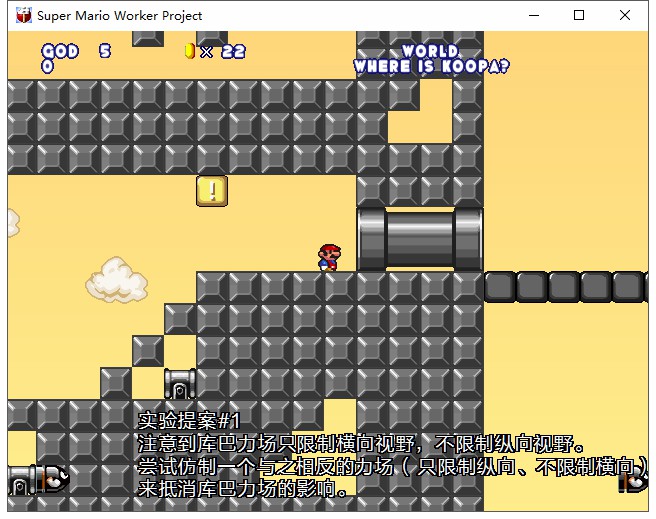The height and width of the screenshot is (519, 656).
Task: Click the small cannon launcher below the staircase
Action: coord(180,383)
